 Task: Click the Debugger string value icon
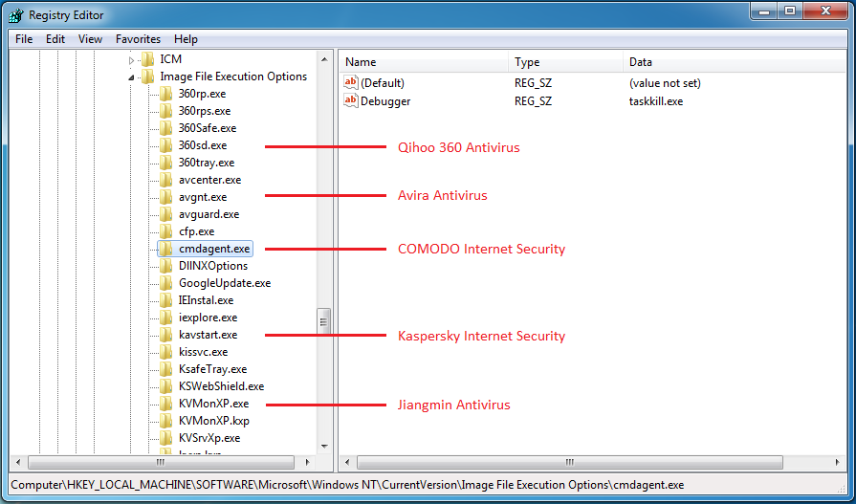pyautogui.click(x=350, y=100)
